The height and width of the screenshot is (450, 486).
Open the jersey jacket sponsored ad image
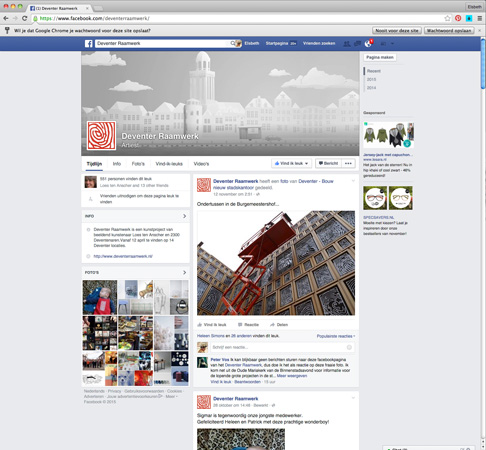click(x=388, y=135)
